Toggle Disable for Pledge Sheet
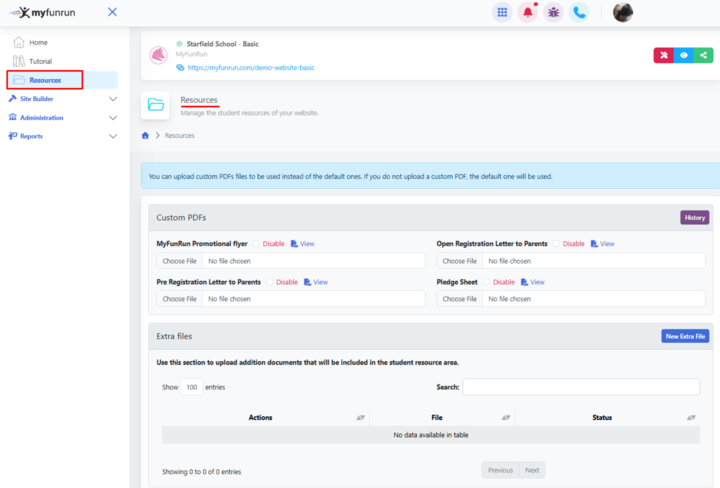 (487, 282)
